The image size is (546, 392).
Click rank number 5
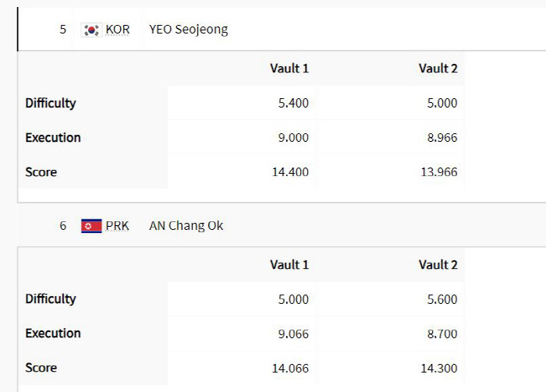click(x=62, y=29)
